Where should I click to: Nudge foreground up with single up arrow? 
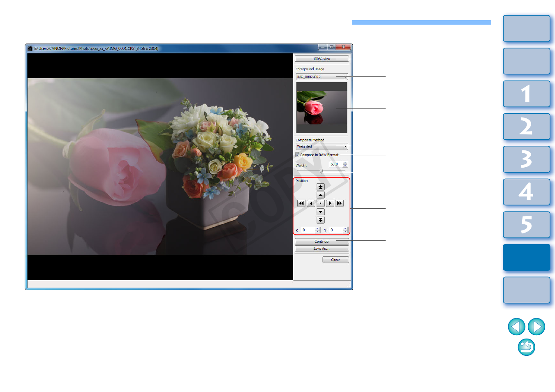pos(321,195)
